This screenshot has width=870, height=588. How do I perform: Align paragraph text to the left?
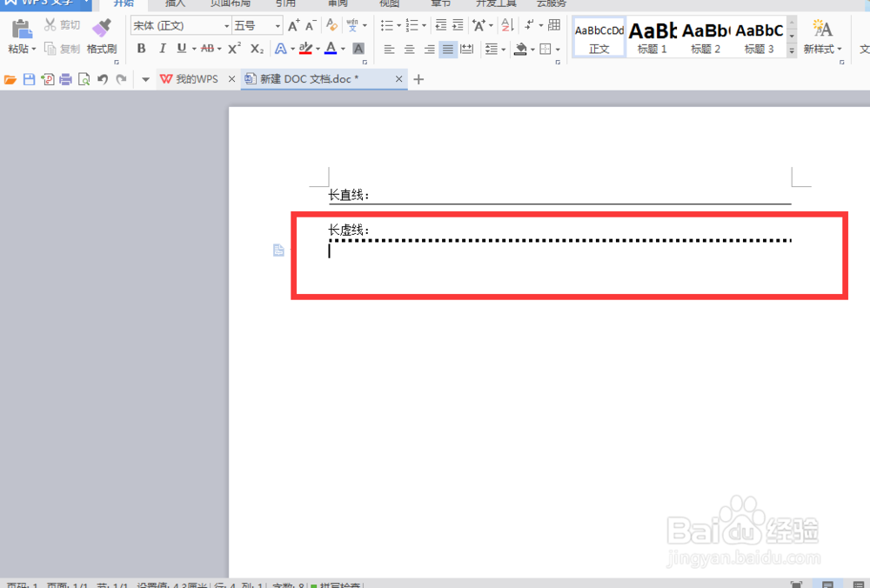coord(390,50)
